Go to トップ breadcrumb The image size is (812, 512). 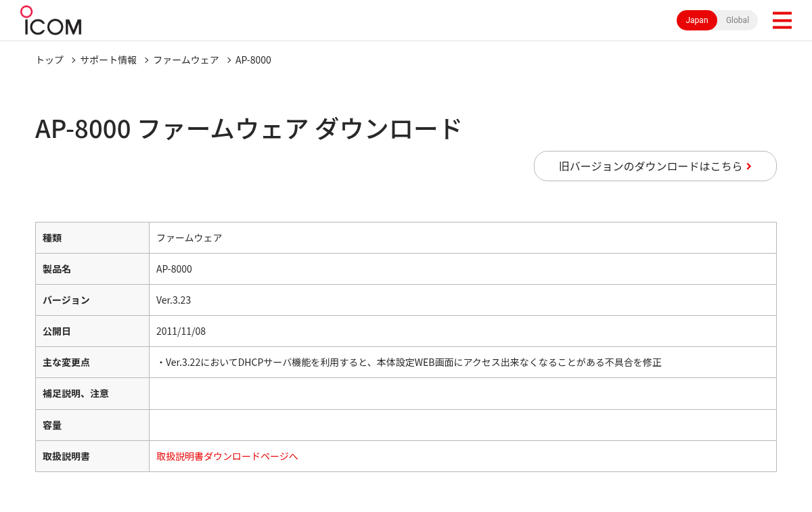click(49, 60)
